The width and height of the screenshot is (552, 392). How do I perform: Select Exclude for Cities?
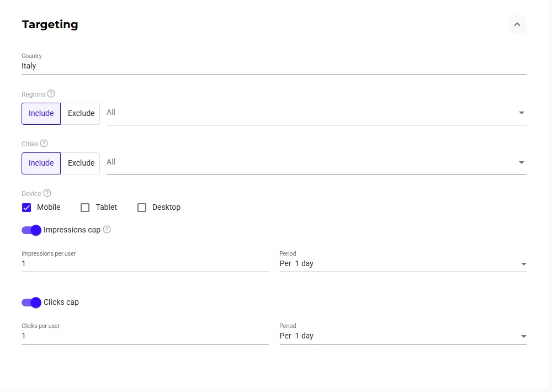[81, 163]
